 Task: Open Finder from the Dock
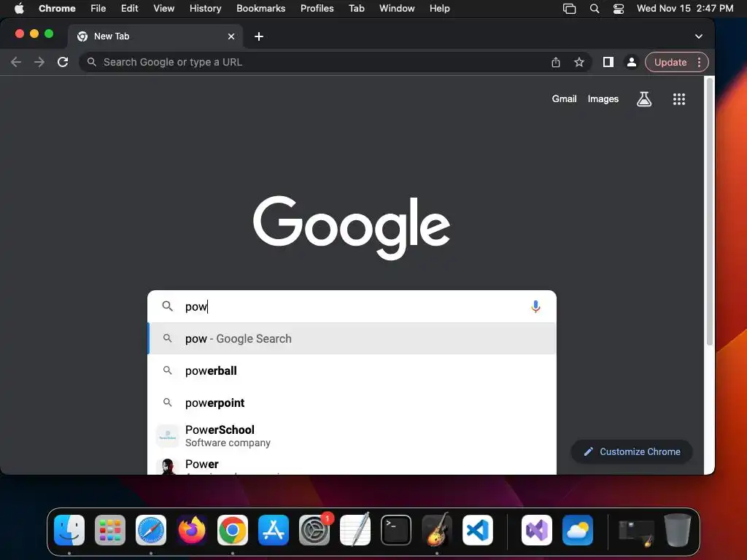point(69,530)
